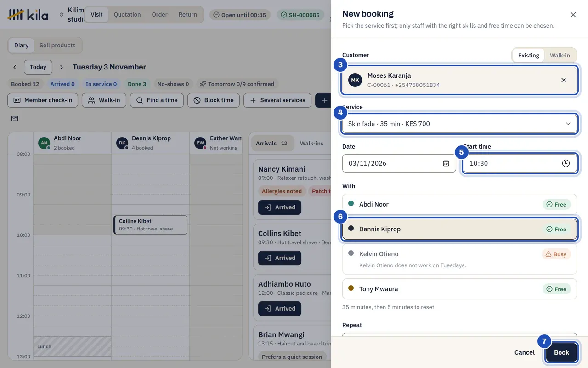Open Collins Kibet appointment in diary
Viewport: 588px width, 368px height.
151,225
